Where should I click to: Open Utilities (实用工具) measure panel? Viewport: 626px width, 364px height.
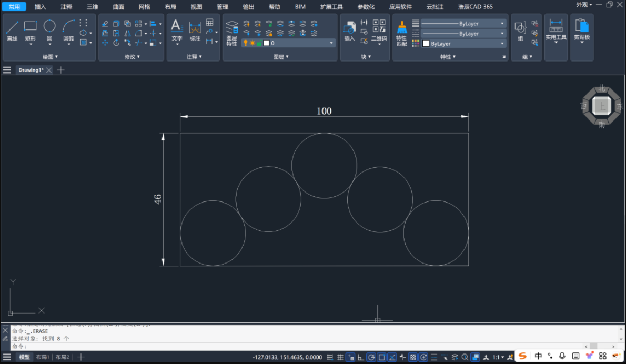(556, 29)
